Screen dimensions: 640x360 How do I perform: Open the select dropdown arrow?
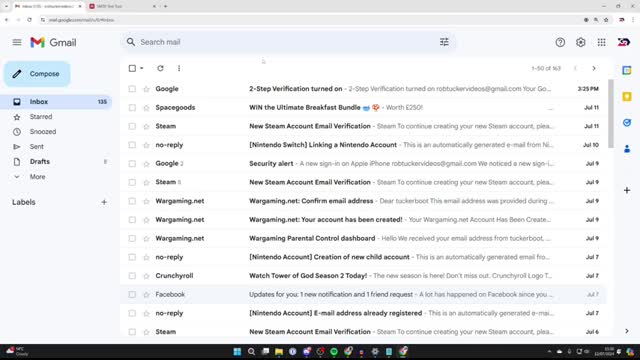coord(142,68)
